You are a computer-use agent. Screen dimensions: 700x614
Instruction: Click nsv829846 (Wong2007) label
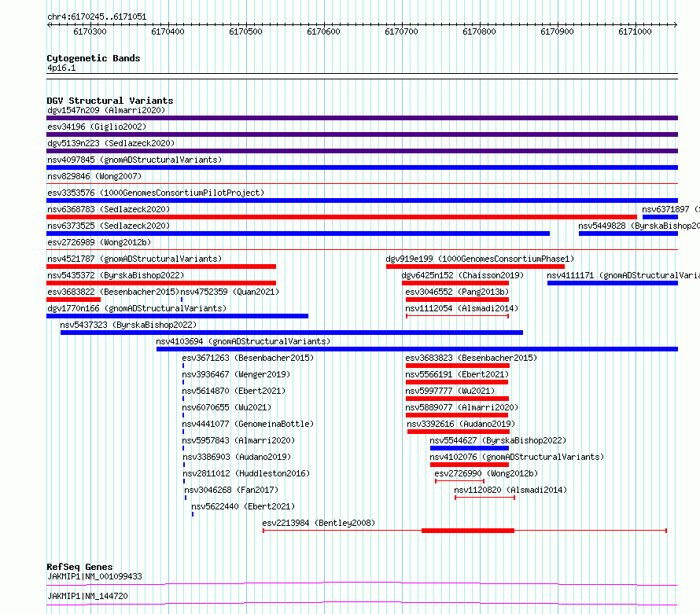pos(94,176)
